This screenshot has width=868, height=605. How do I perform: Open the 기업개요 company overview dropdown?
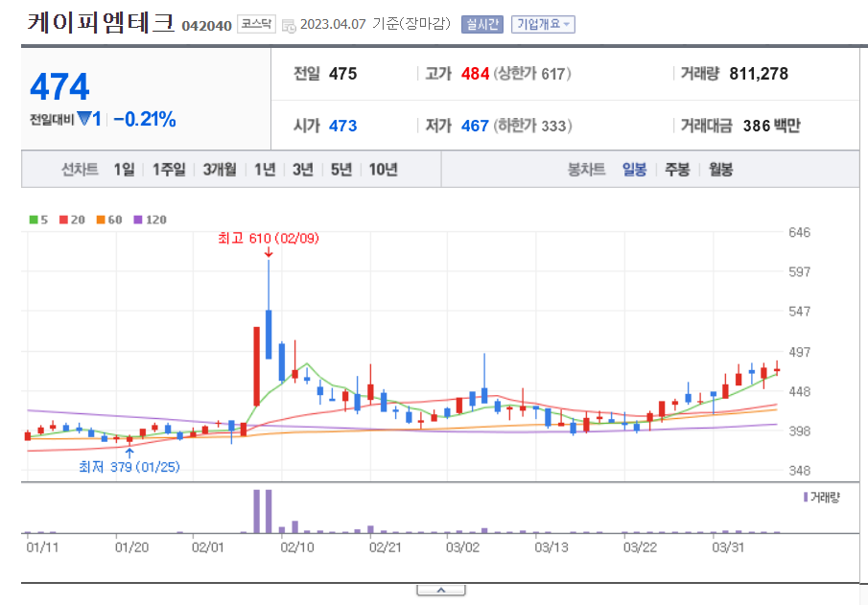tap(543, 24)
